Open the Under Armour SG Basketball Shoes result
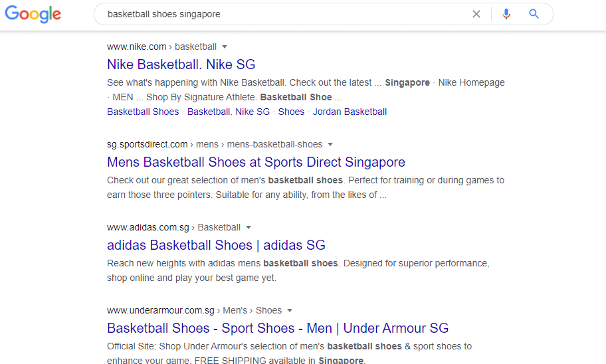 tap(278, 328)
